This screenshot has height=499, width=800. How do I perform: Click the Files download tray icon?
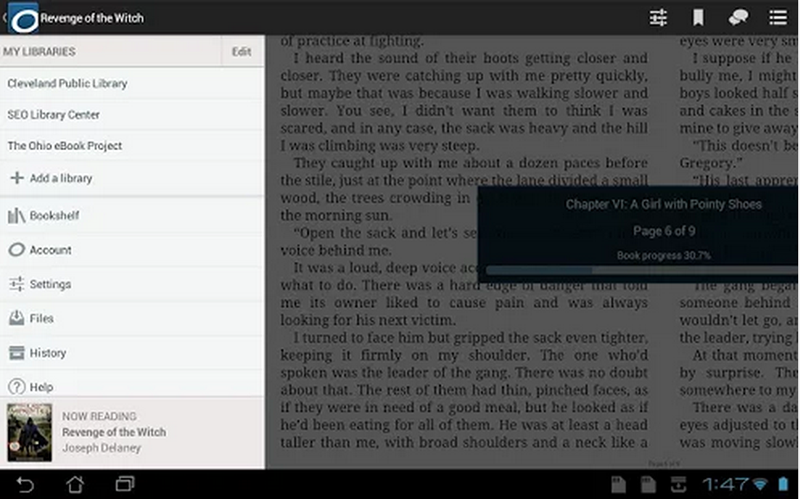click(x=16, y=318)
